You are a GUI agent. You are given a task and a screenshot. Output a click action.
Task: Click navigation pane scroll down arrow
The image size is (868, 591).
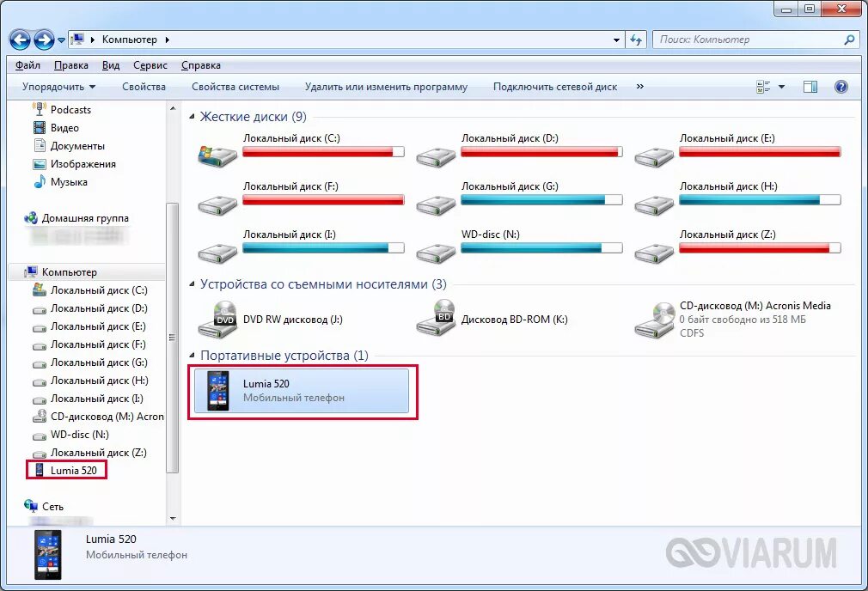173,519
